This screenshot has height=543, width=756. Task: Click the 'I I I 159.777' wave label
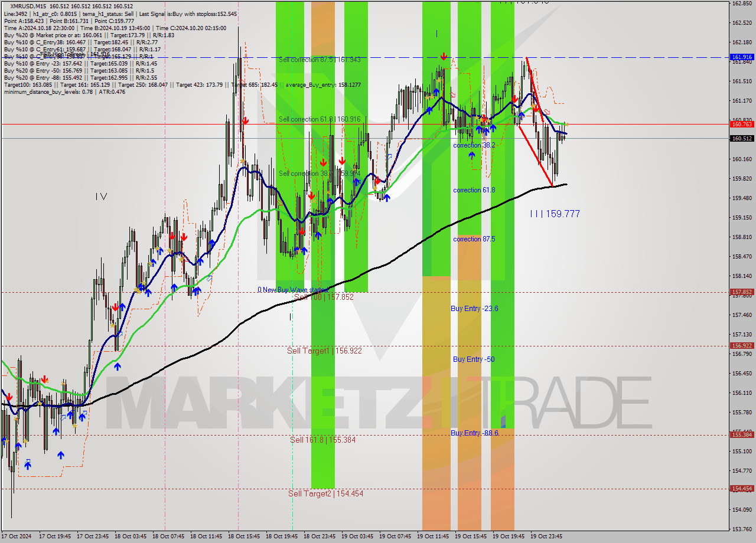[x=555, y=214]
